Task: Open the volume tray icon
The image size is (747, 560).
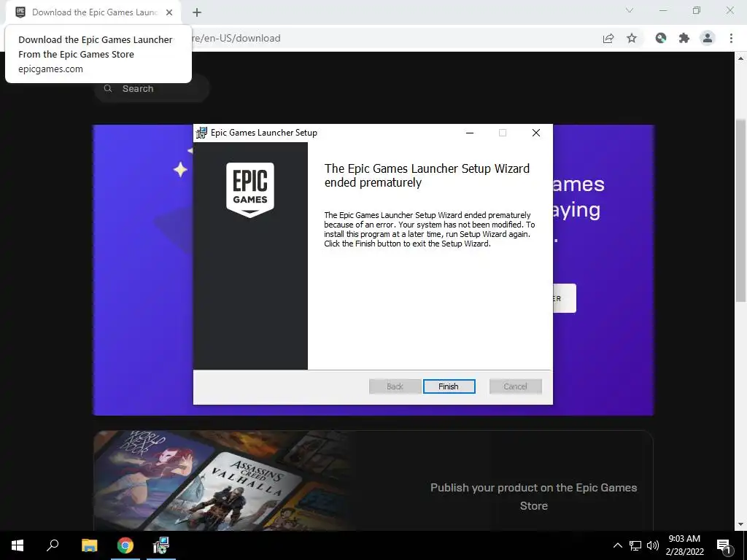Action: coord(653,545)
